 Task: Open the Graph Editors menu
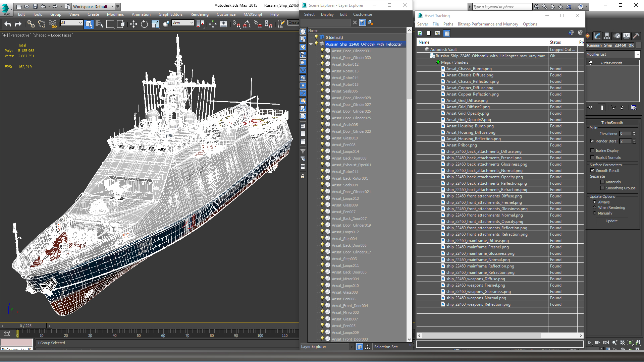(170, 14)
